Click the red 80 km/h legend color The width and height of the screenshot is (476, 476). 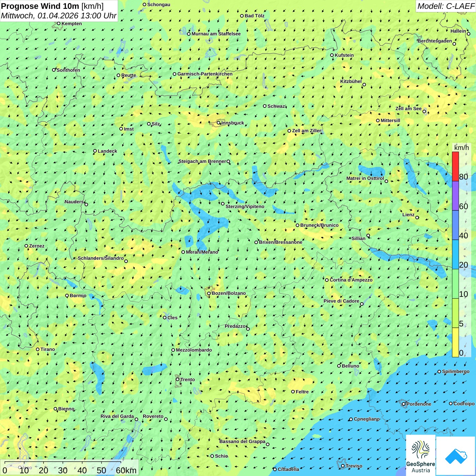455,166
